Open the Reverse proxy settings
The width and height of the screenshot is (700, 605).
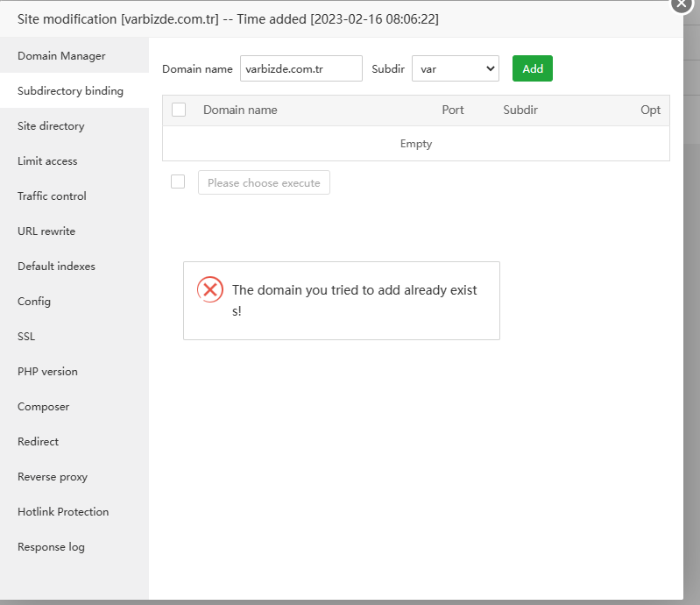coord(53,476)
